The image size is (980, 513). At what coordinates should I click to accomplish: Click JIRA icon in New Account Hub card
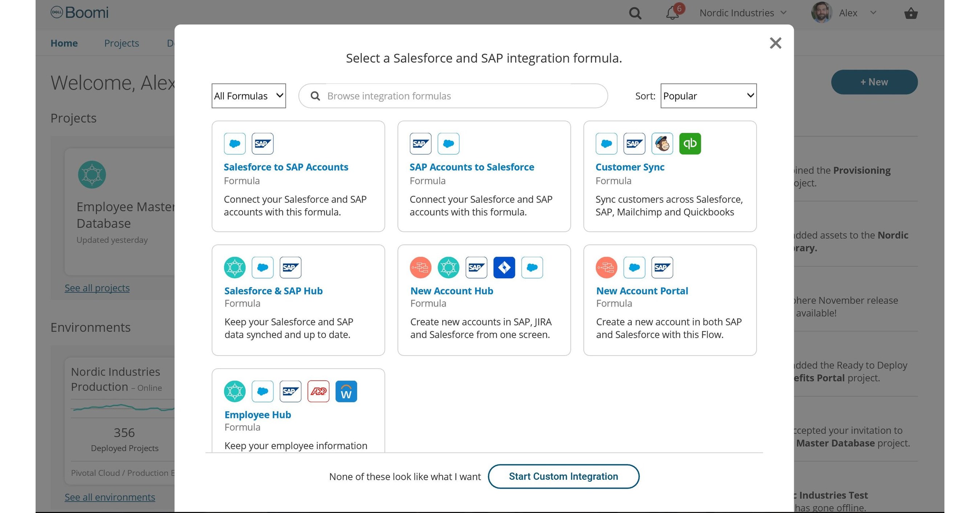coord(504,267)
